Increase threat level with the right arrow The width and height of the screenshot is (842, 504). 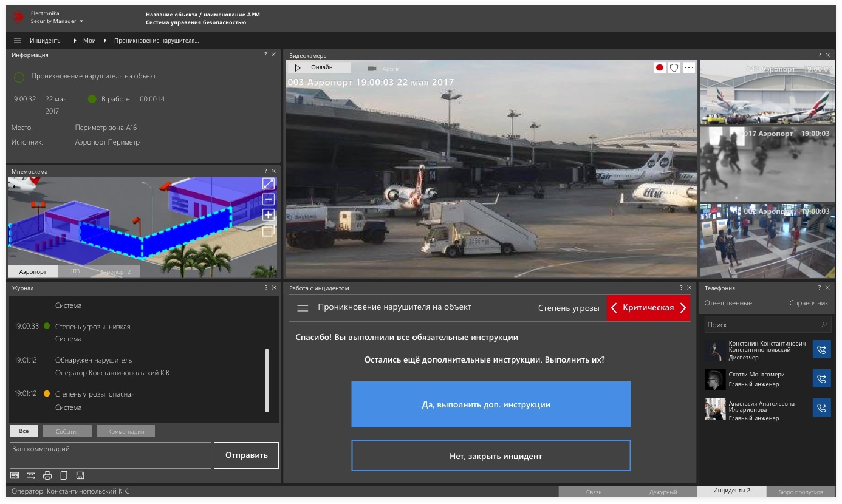[682, 308]
